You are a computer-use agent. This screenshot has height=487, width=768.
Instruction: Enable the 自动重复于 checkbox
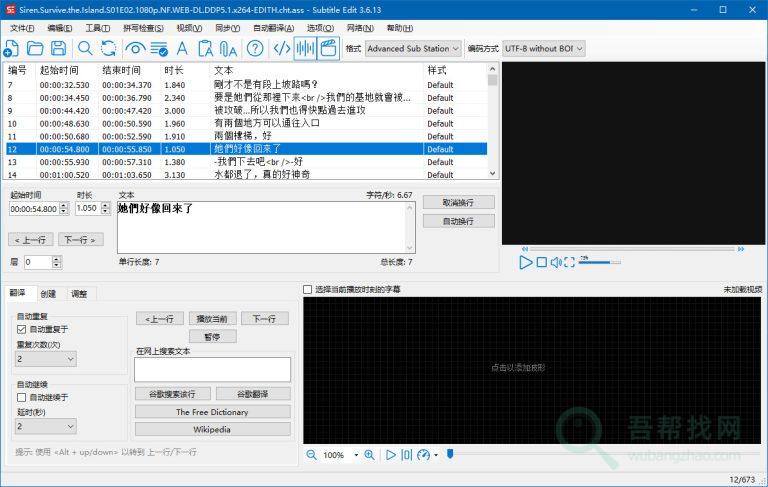[x=22, y=329]
